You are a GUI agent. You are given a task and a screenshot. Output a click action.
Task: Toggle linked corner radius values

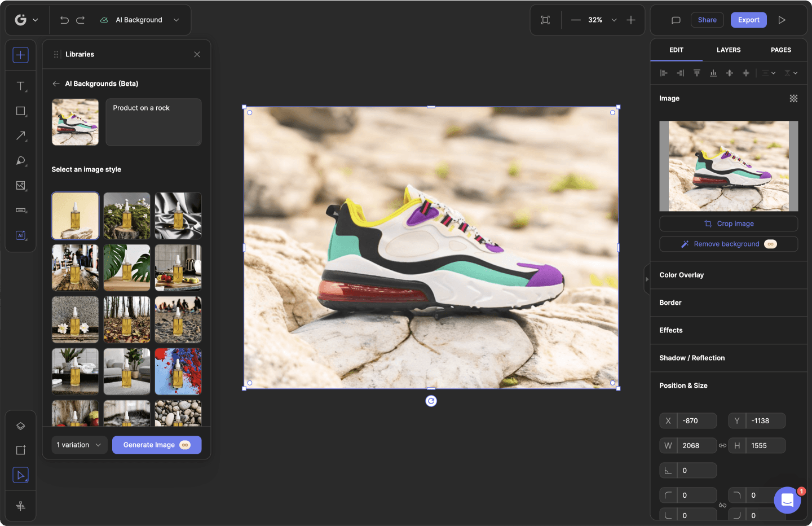722,505
